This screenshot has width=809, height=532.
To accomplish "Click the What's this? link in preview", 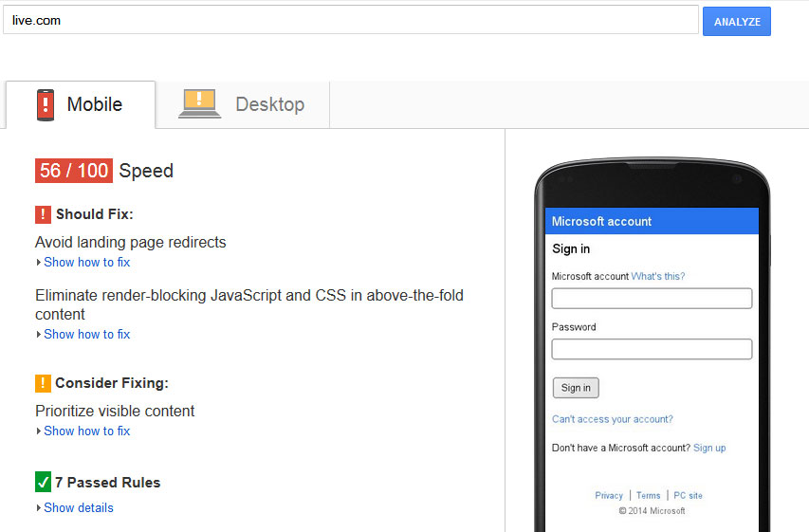I will click(658, 277).
